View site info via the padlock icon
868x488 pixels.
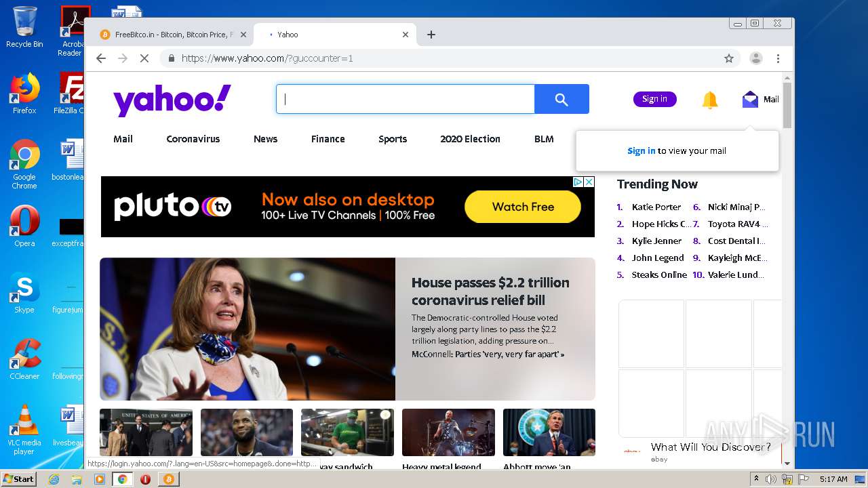pos(172,58)
